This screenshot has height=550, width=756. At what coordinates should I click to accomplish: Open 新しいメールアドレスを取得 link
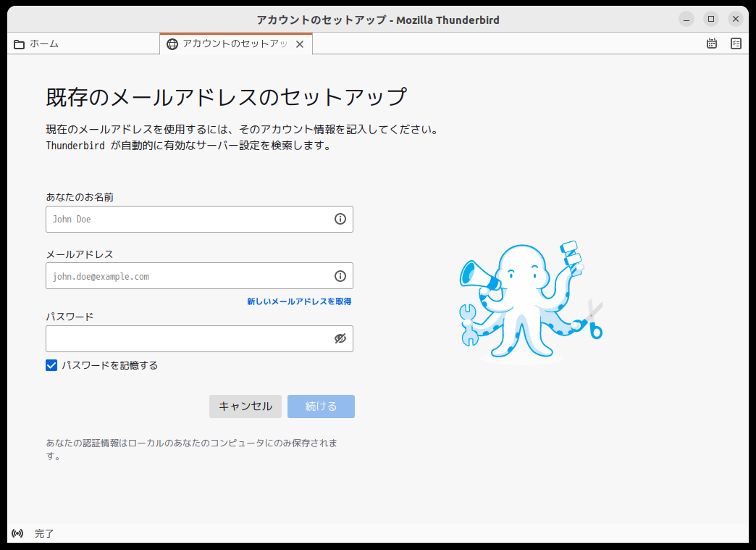[299, 301]
